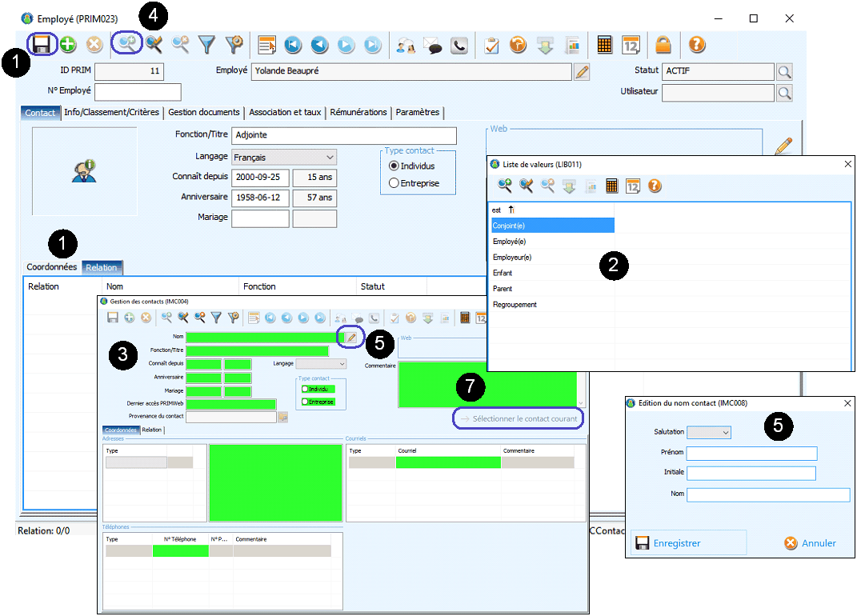Open the Salutation dropdown

point(709,432)
